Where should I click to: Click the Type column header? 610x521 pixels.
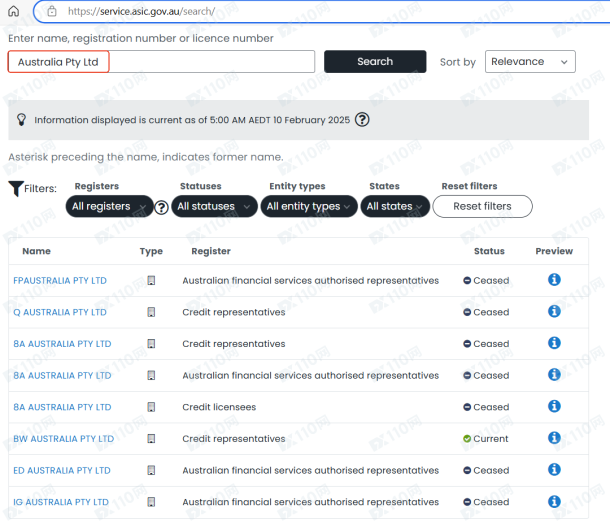coord(151,251)
